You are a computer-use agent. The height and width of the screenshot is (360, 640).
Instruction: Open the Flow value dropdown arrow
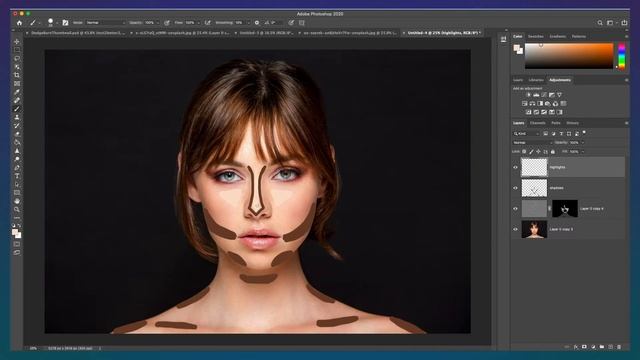[198, 23]
